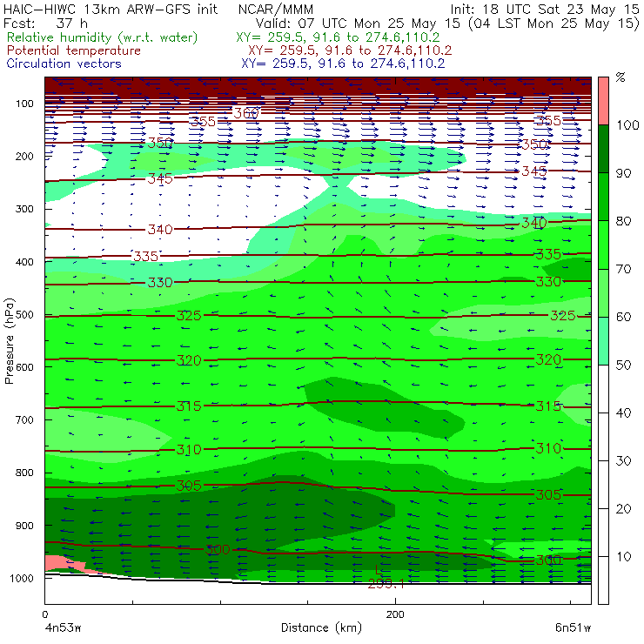Click the '6n51w' end location label
This screenshot has width=644, height=644.
point(574,627)
